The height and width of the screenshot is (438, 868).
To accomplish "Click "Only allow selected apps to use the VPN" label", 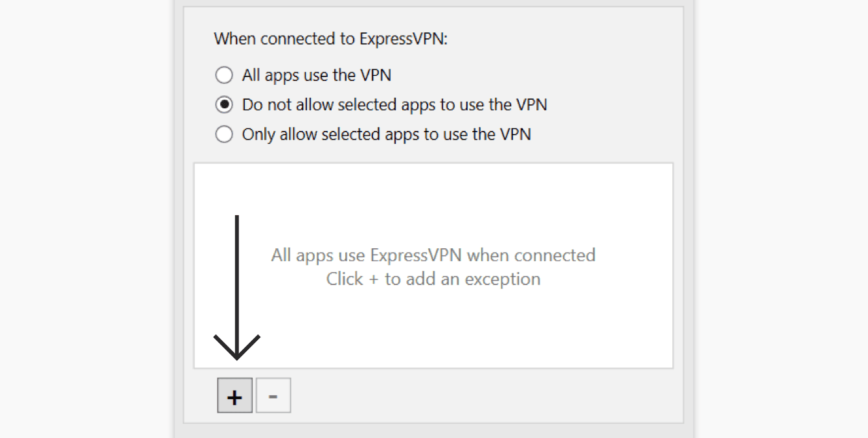I will click(x=386, y=134).
